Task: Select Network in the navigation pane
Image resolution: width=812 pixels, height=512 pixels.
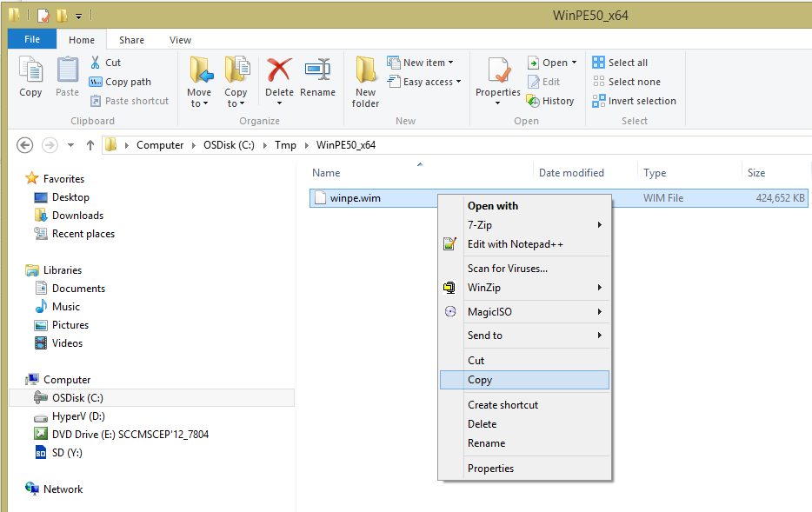Action: click(x=54, y=489)
